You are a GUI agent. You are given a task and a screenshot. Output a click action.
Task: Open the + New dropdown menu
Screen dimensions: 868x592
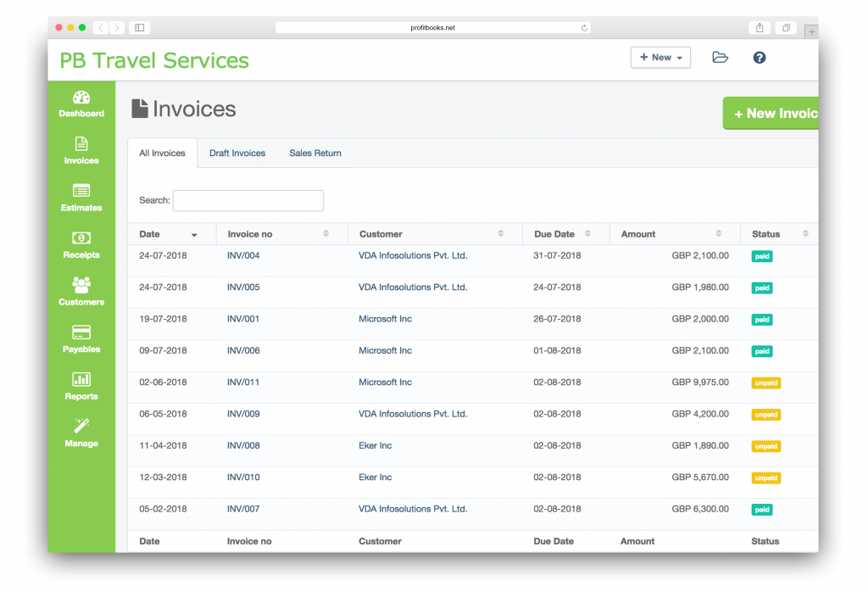(660, 57)
